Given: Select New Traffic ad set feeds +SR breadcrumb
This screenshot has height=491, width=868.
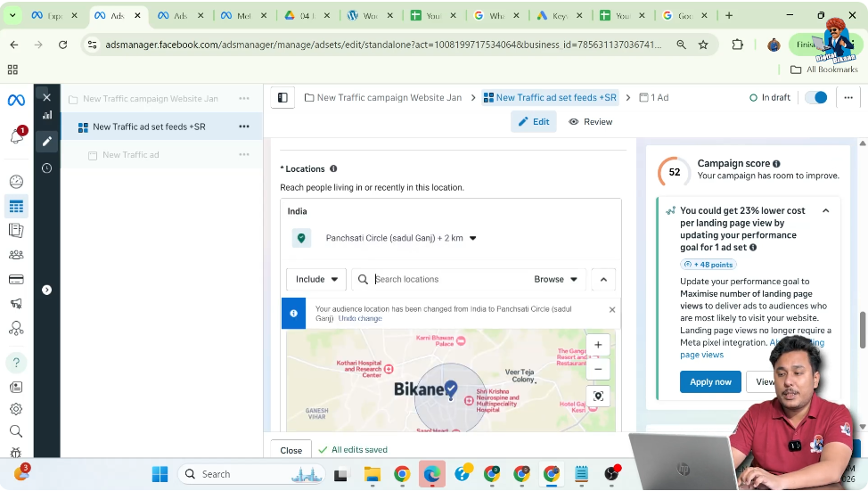Looking at the screenshot, I should tap(550, 98).
